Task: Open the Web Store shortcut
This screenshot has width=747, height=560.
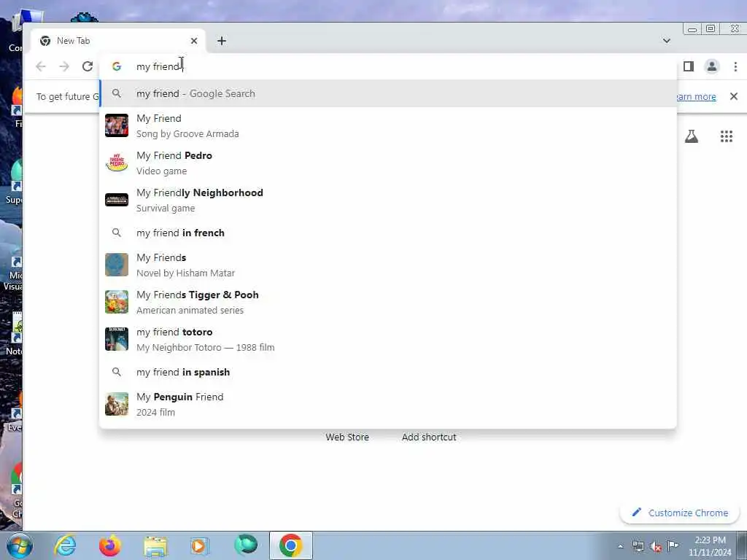Action: tap(347, 437)
